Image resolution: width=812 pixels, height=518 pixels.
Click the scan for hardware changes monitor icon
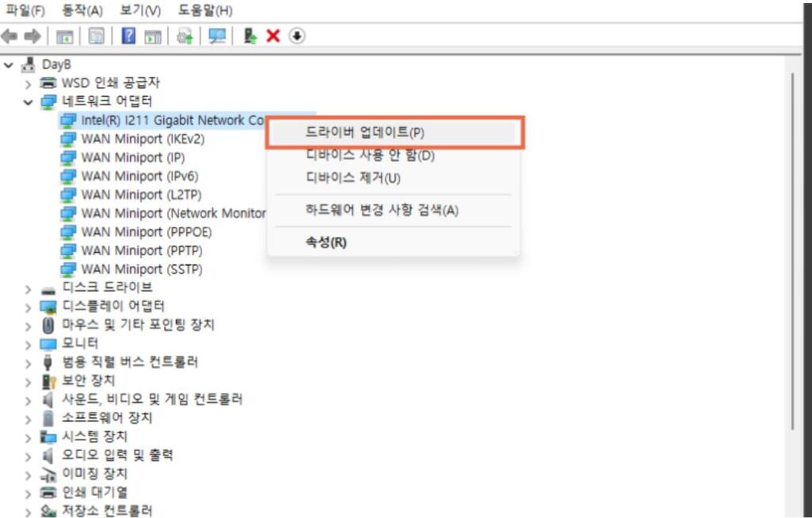tap(216, 36)
